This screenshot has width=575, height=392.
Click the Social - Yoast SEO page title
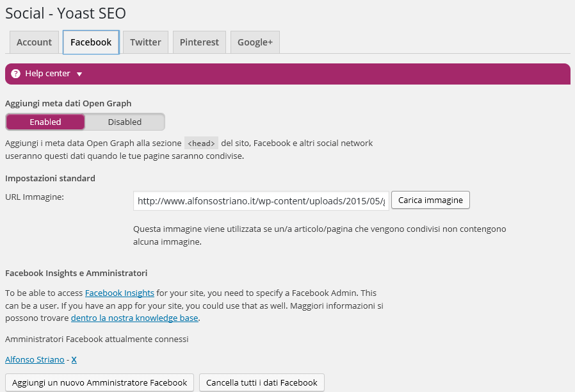point(66,13)
